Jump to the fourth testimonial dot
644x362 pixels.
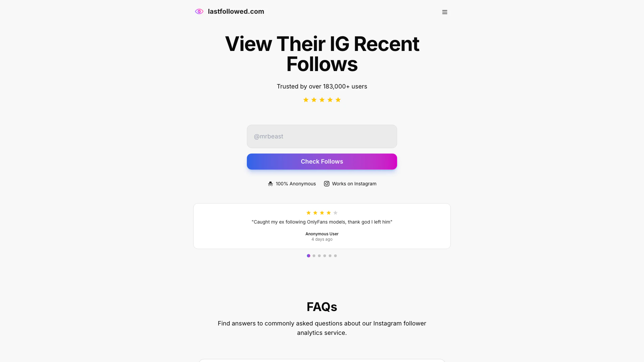[x=325, y=256]
